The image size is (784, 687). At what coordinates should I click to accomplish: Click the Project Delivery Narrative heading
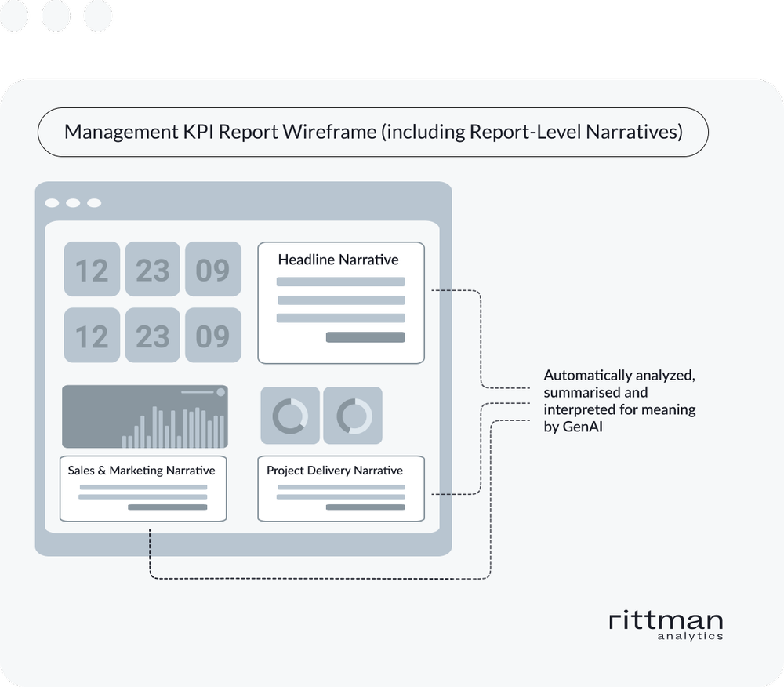[x=335, y=471]
